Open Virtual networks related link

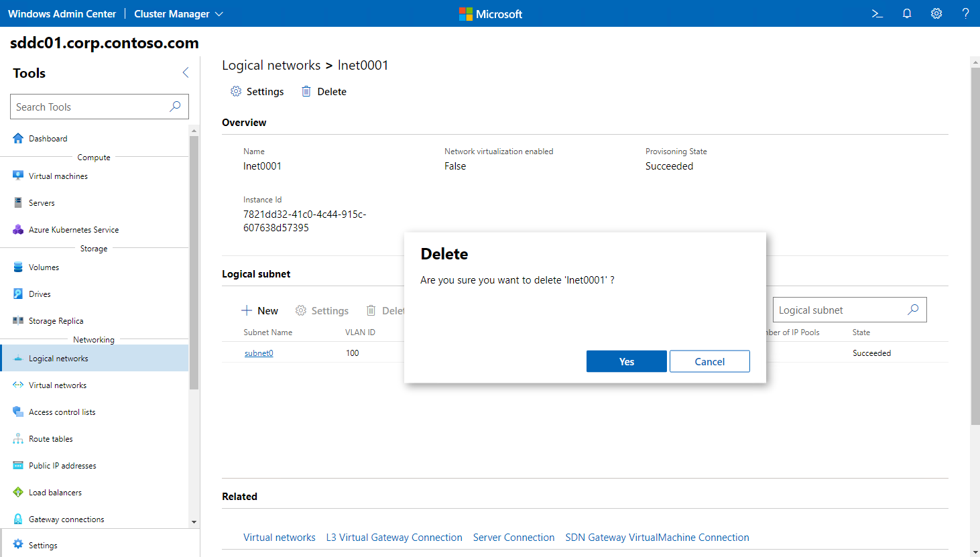tap(280, 538)
